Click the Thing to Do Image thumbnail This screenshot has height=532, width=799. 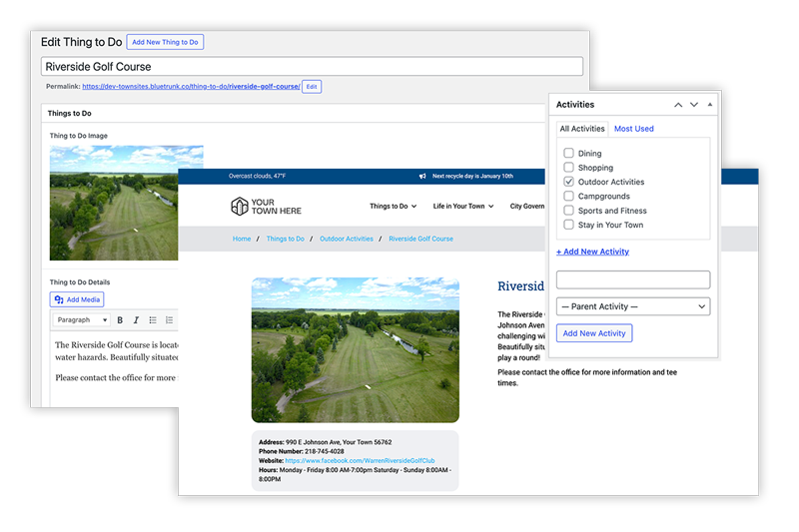(114, 203)
